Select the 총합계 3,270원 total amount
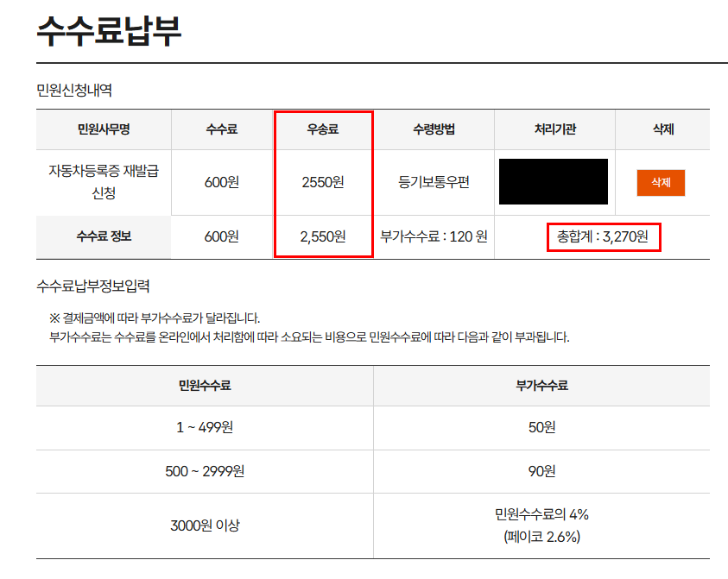Image resolution: width=728 pixels, height=579 pixels. 602,238
